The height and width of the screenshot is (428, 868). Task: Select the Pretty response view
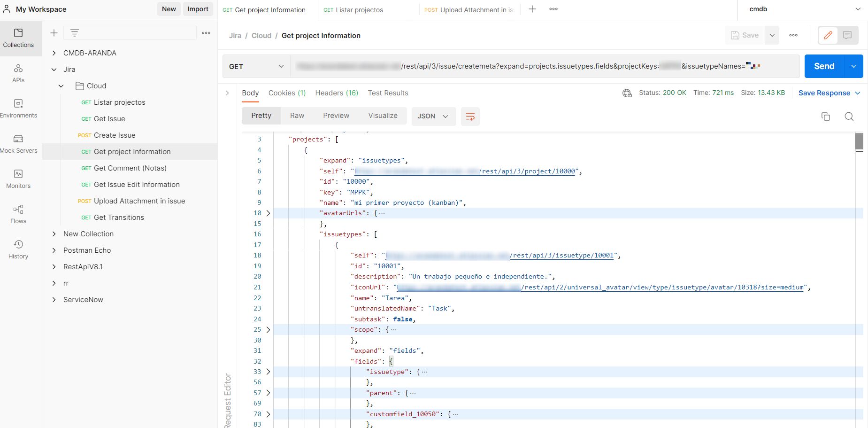261,116
